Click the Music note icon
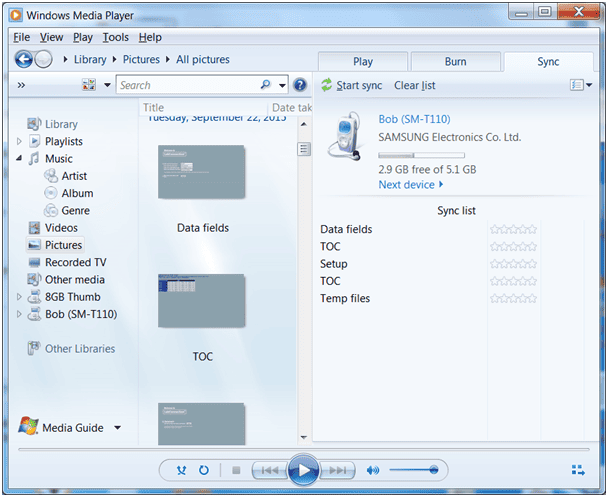Image resolution: width=608 pixels, height=497 pixels. (34, 158)
